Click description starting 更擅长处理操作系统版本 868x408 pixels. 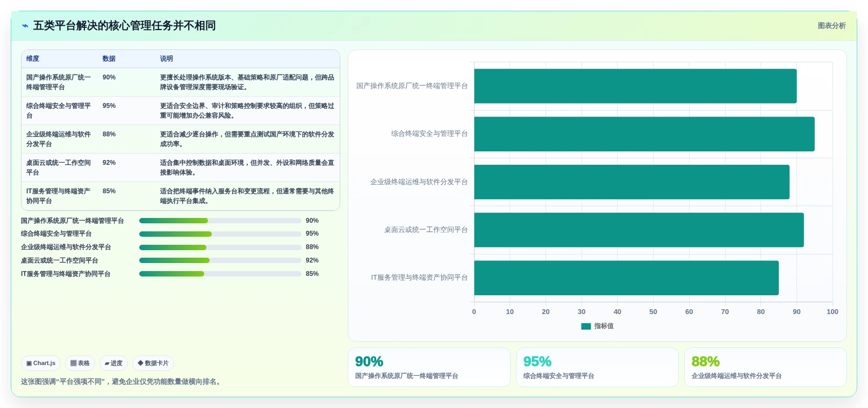[247, 82]
